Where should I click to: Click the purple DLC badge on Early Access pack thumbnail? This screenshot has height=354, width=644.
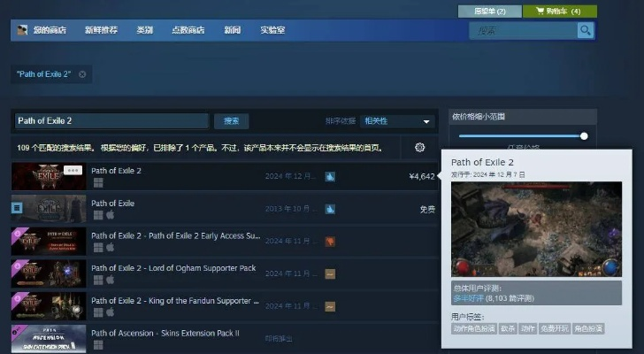pyautogui.click(x=18, y=235)
